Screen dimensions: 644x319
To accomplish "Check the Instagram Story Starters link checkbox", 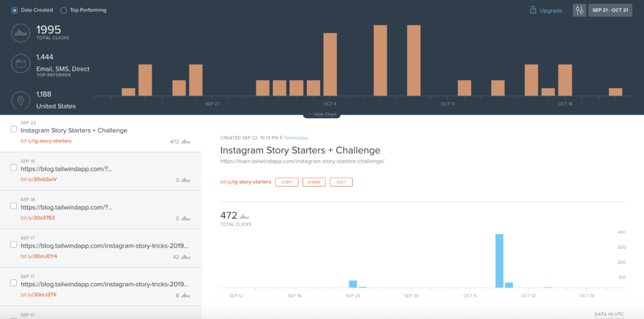I will 14,129.
